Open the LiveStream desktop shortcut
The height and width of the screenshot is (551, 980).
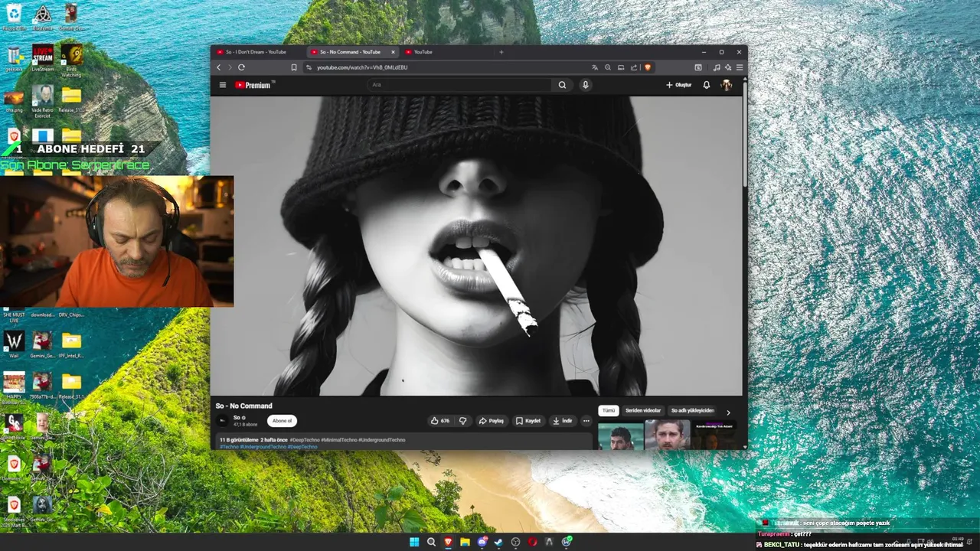tap(43, 58)
